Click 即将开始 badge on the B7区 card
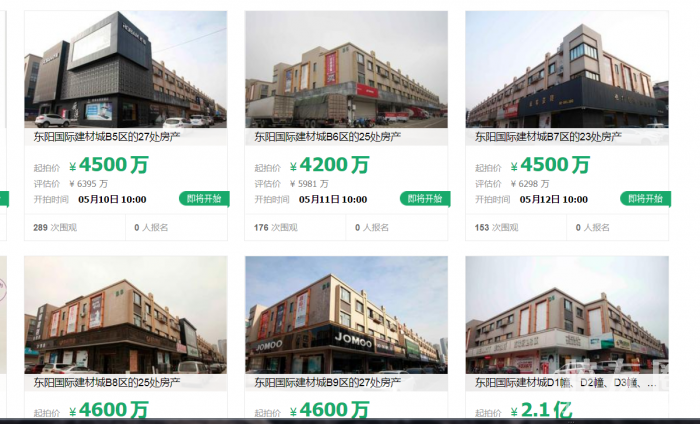The width and height of the screenshot is (700, 424). click(645, 199)
